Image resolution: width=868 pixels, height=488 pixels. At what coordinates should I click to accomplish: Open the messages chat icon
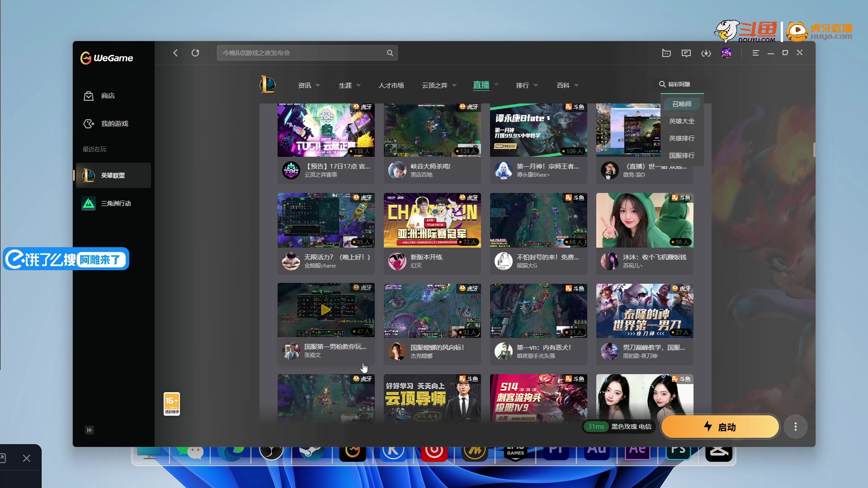[686, 53]
